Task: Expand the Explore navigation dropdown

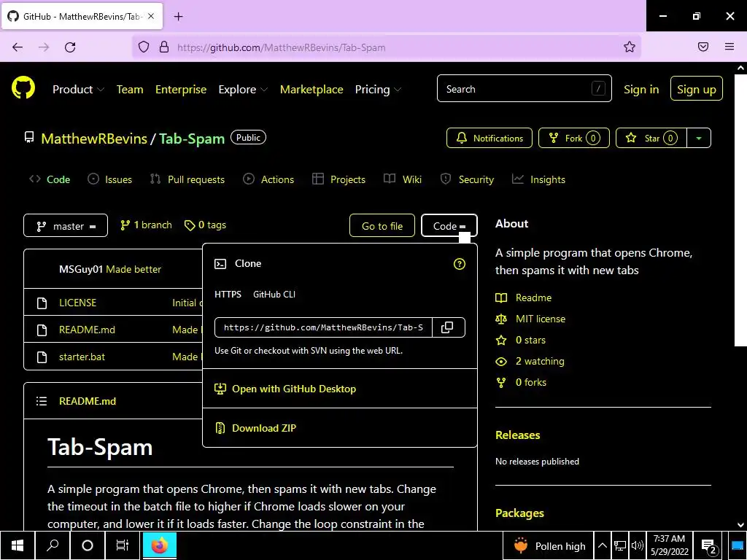Action: (242, 90)
